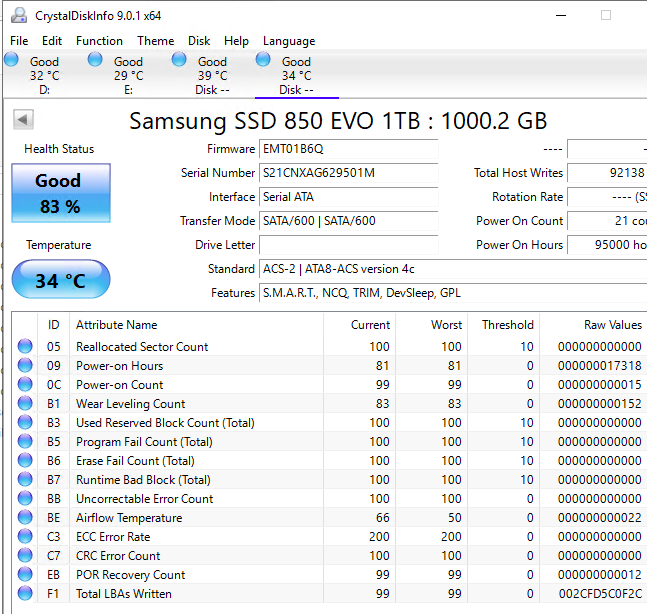Viewport: 647px width, 614px height.
Task: Click the Serial Number field
Action: point(348,173)
